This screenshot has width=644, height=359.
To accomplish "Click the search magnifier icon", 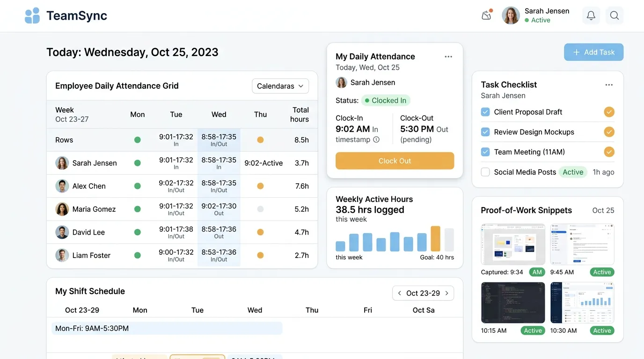I will [615, 15].
